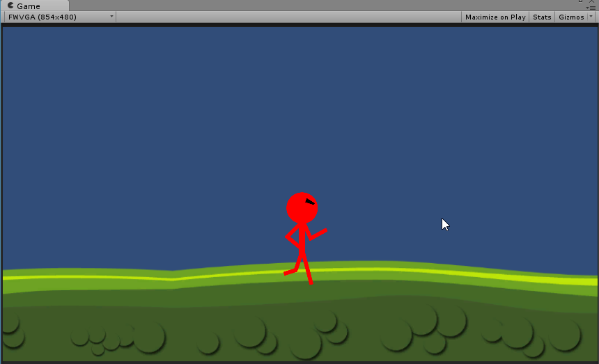Click the stickman's torso
The image size is (599, 364).
(302, 237)
